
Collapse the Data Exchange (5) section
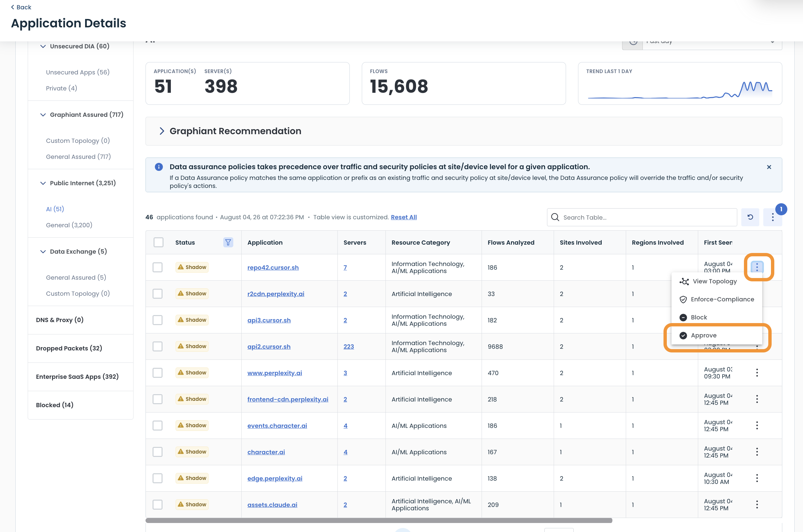pos(43,251)
